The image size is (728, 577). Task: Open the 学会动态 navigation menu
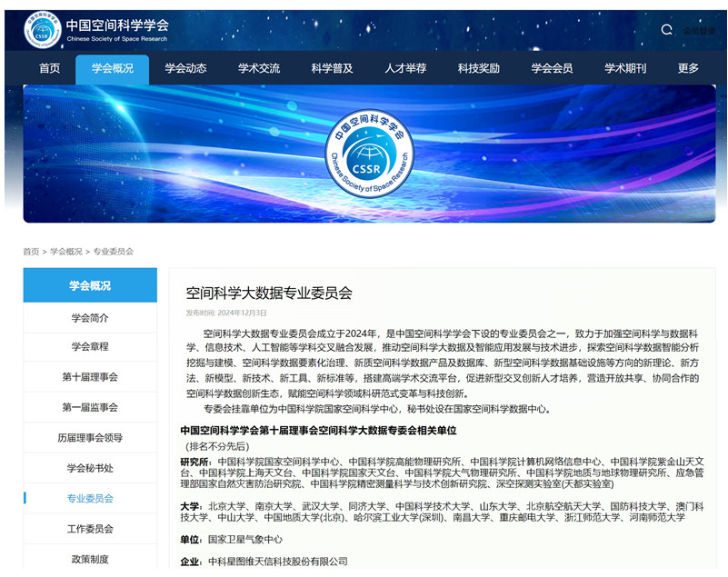tap(185, 68)
